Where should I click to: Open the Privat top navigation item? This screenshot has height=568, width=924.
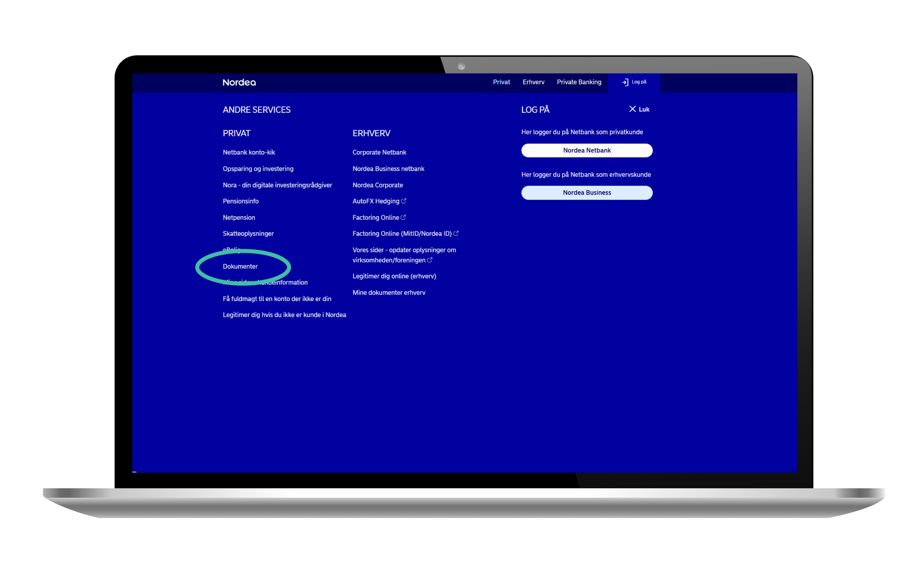coord(501,82)
